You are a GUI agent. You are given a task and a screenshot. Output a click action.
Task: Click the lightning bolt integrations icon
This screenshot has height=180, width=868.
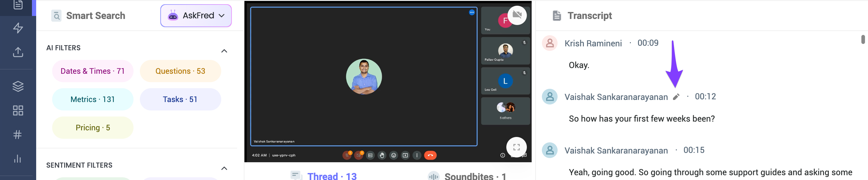[18, 28]
